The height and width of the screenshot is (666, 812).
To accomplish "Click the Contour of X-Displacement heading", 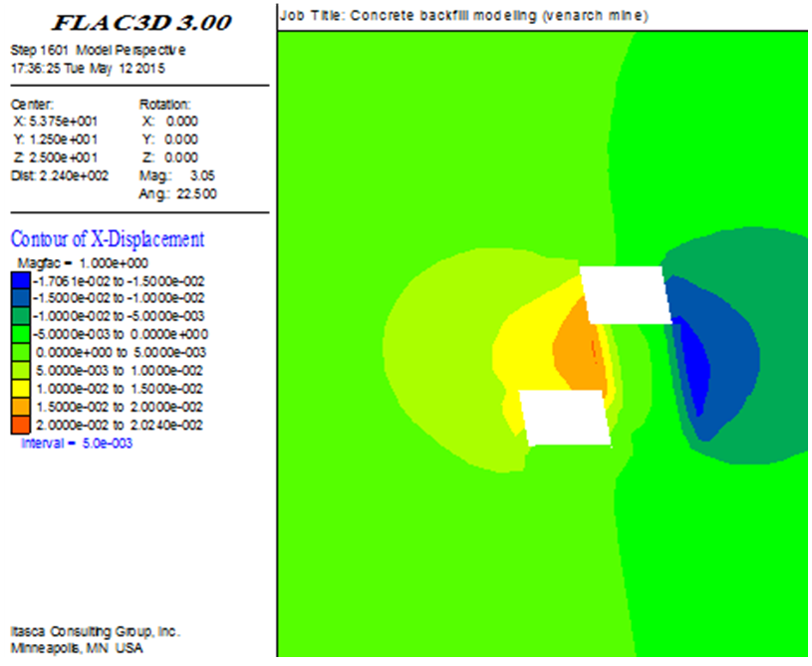I will tap(107, 239).
